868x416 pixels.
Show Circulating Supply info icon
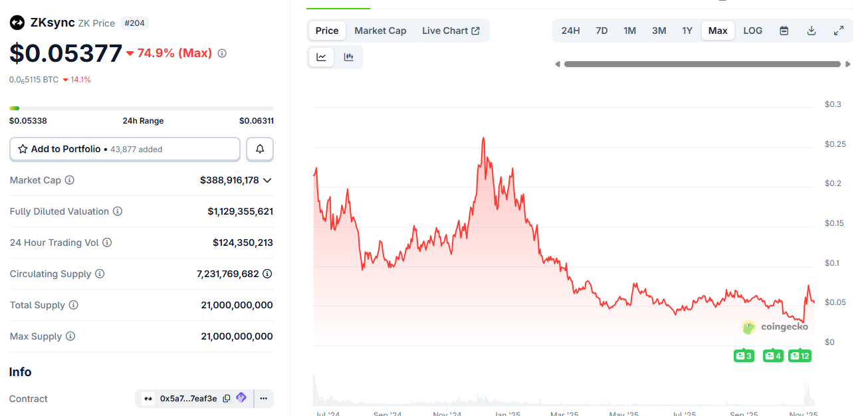click(100, 274)
